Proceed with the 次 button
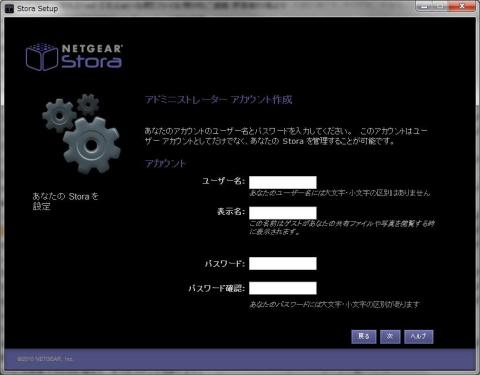This screenshot has width=480, height=375. (390, 337)
